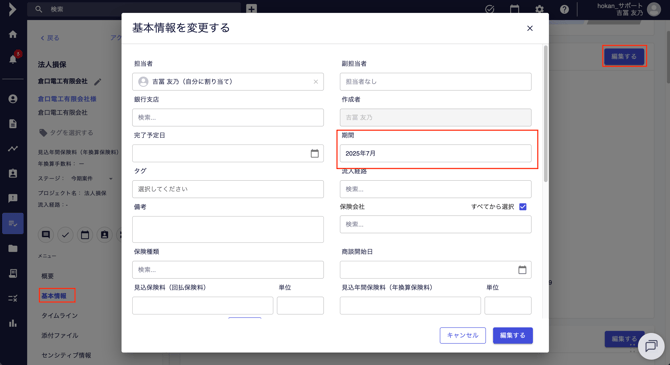Screen dimensions: 670x365
Task: Open the help question mark icon
Action: [x=564, y=9]
